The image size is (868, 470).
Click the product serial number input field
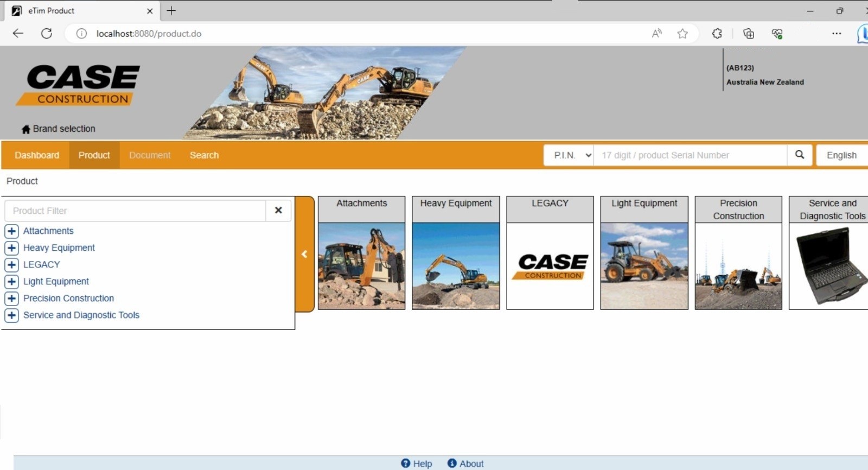pyautogui.click(x=690, y=155)
